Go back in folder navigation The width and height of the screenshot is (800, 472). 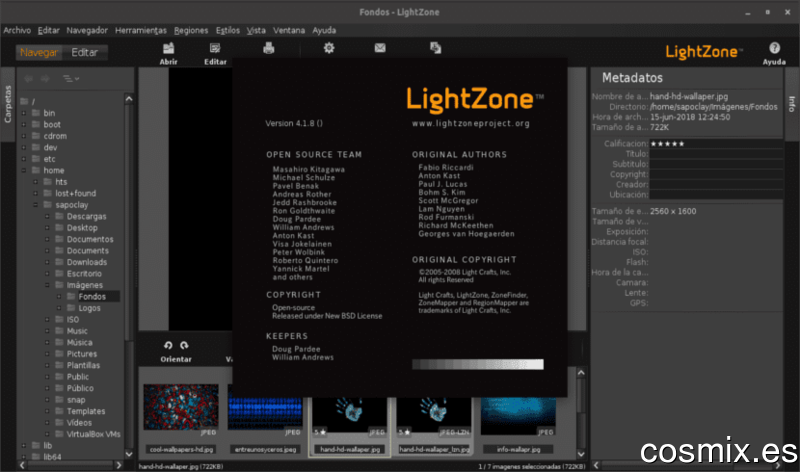(29, 79)
